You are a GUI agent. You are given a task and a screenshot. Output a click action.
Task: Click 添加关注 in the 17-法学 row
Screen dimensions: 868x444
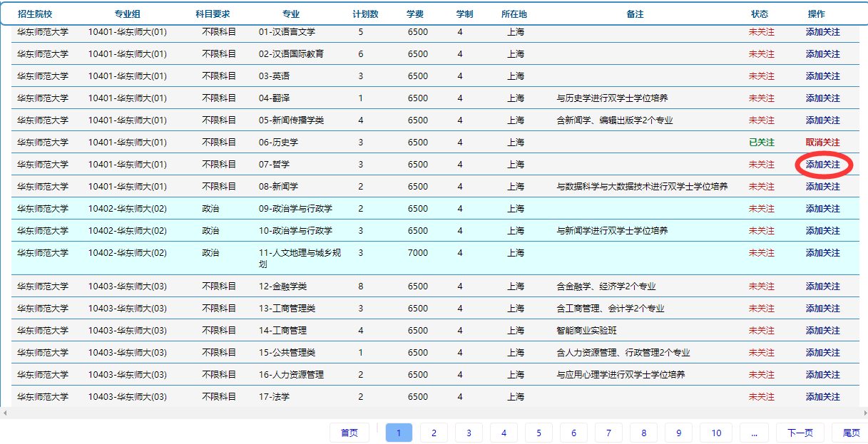click(x=822, y=397)
